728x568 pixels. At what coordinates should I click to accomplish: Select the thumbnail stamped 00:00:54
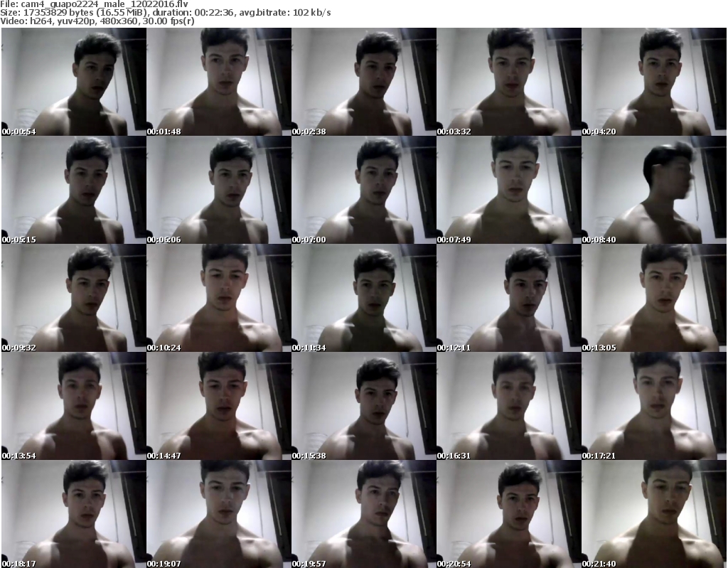click(74, 82)
